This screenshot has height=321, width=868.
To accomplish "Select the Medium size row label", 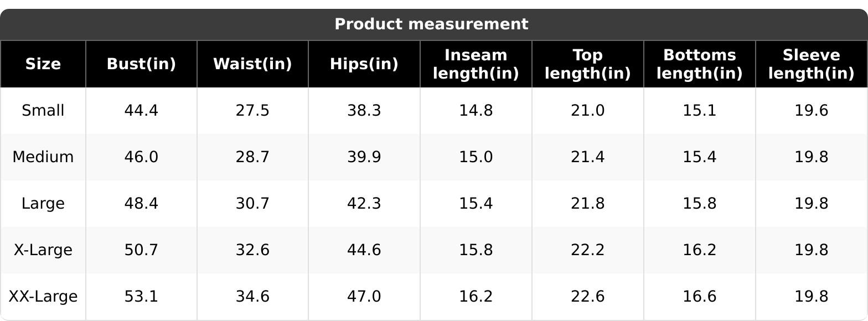I will point(43,157).
